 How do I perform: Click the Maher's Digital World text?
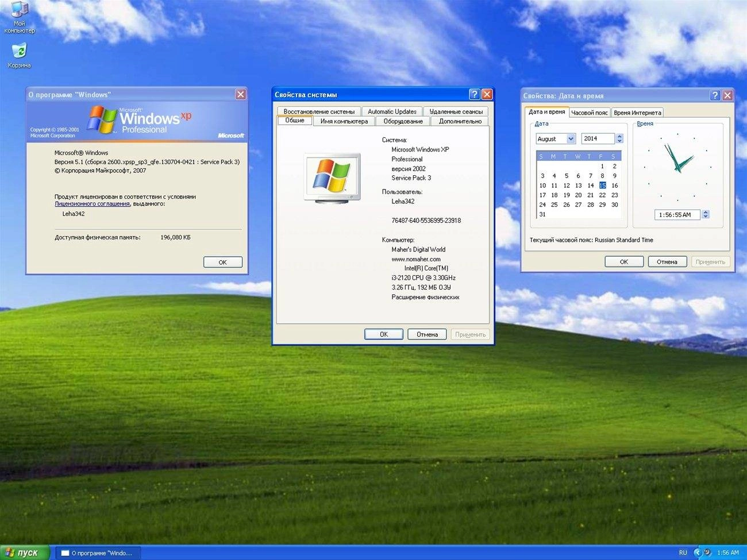pyautogui.click(x=418, y=250)
